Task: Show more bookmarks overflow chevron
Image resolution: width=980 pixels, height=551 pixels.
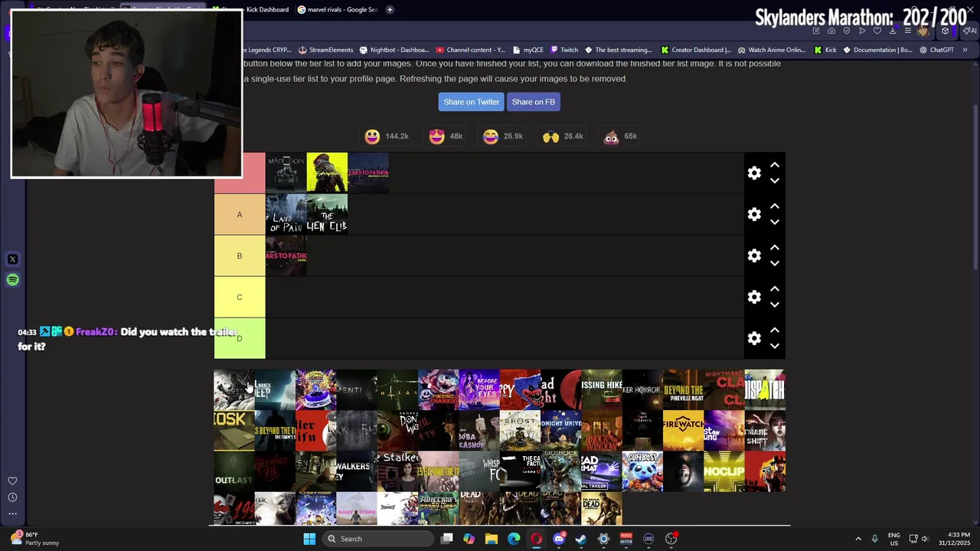Action: click(x=965, y=50)
